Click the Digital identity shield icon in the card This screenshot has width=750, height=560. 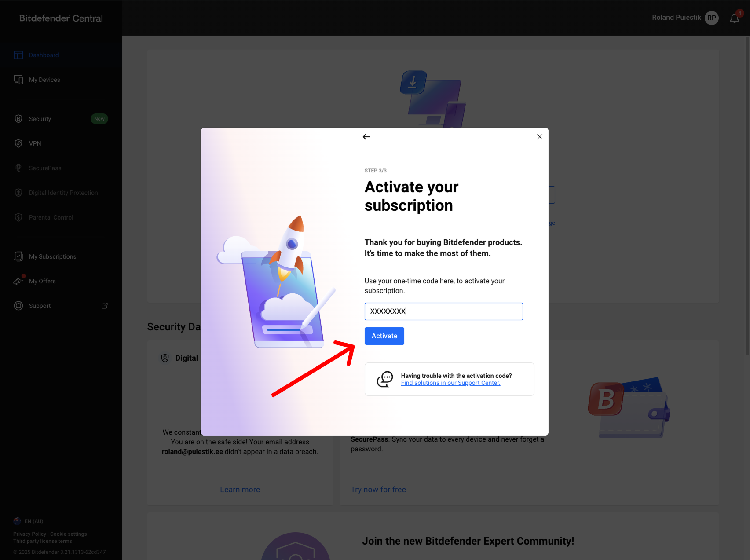pyautogui.click(x=165, y=358)
